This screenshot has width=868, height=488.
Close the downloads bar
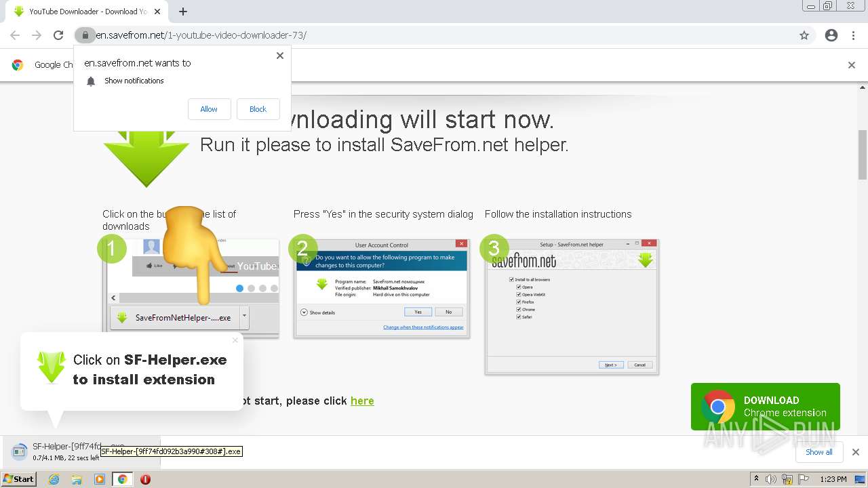[x=856, y=452]
